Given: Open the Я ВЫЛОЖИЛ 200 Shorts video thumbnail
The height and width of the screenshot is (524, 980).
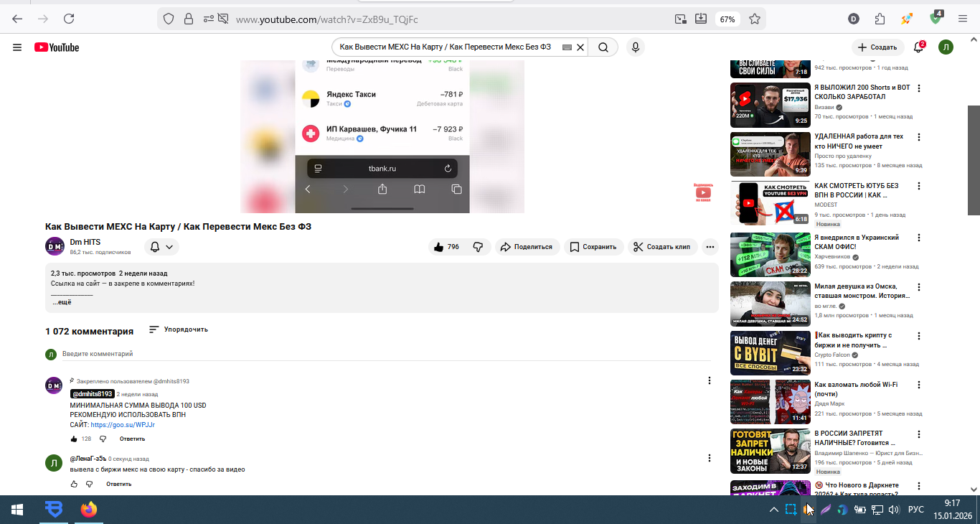Looking at the screenshot, I should click(x=771, y=105).
